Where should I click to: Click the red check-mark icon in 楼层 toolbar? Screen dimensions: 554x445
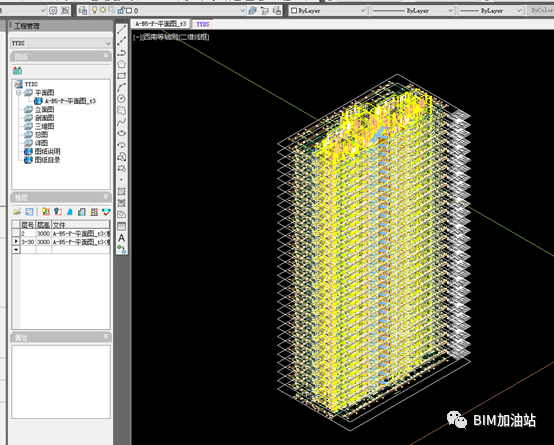(x=106, y=212)
